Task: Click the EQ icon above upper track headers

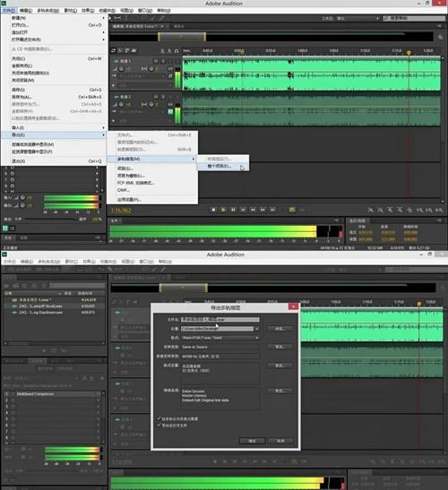Action: [x=134, y=50]
